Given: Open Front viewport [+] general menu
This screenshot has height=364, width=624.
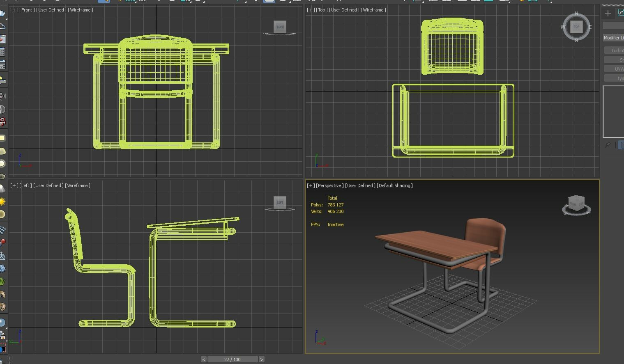Looking at the screenshot, I should click(14, 10).
